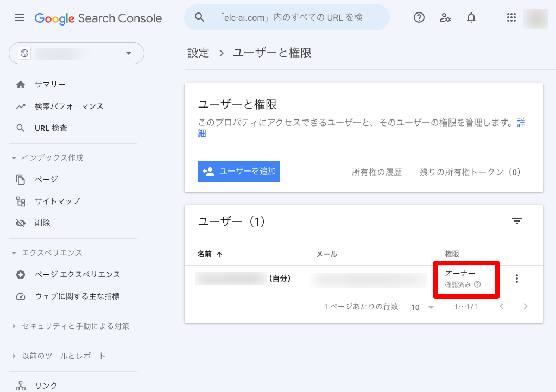This screenshot has height=392, width=556.
Task: Open サイトマップ from the sidebar
Action: [x=57, y=201]
